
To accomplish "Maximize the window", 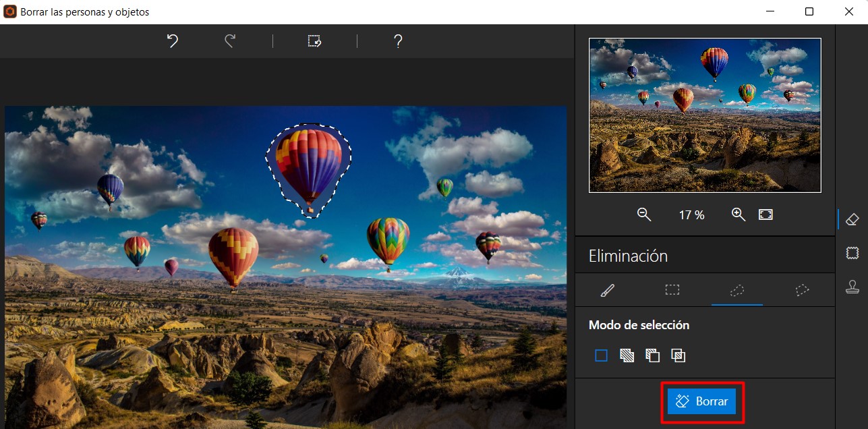I will [x=809, y=11].
